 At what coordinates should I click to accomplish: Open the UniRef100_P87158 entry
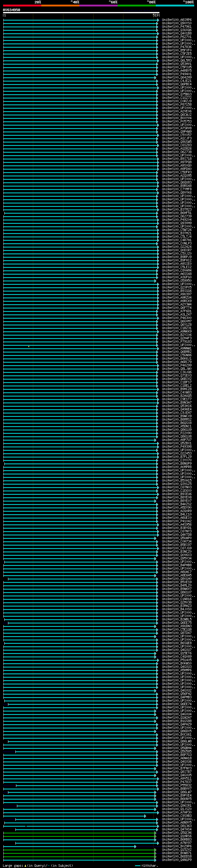tap(177, 104)
